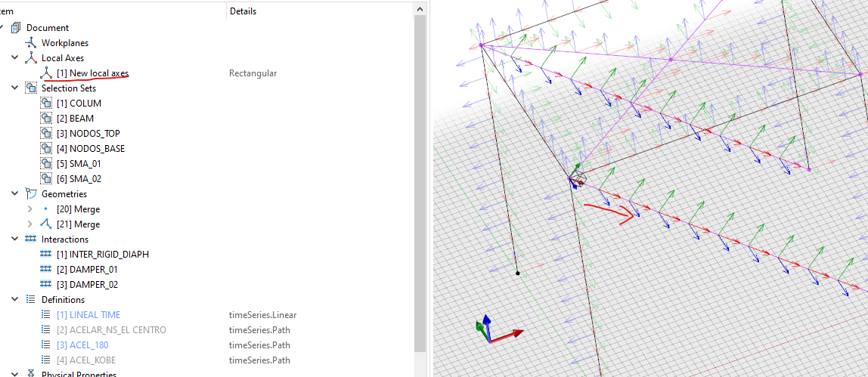This screenshot has height=377, width=868.
Task: Select the black base node in the viewport
Action: pyautogui.click(x=518, y=273)
